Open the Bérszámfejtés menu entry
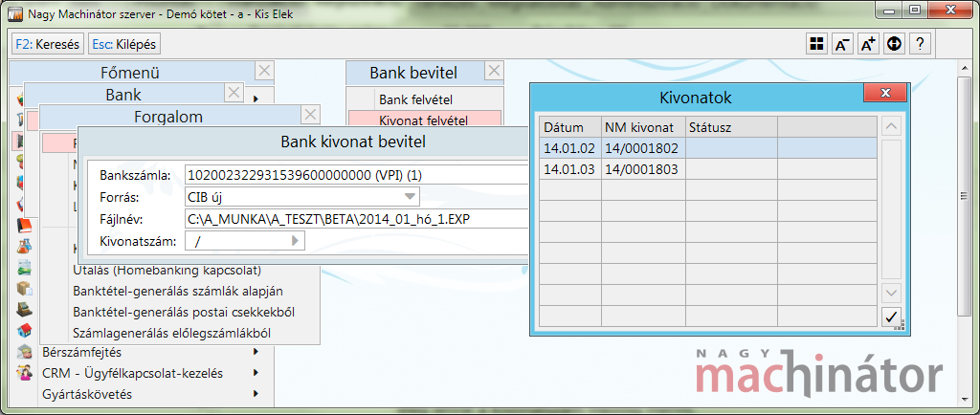This screenshot has width=980, height=415. pos(81,352)
